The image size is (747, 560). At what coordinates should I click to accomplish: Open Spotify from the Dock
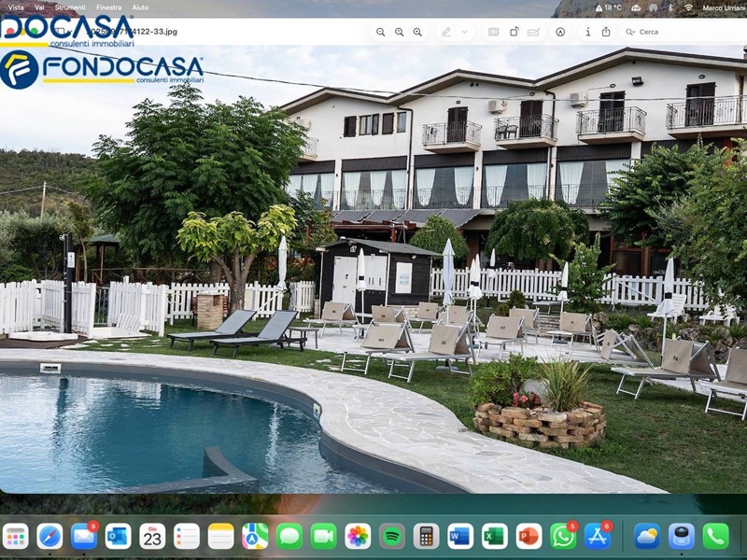click(392, 536)
